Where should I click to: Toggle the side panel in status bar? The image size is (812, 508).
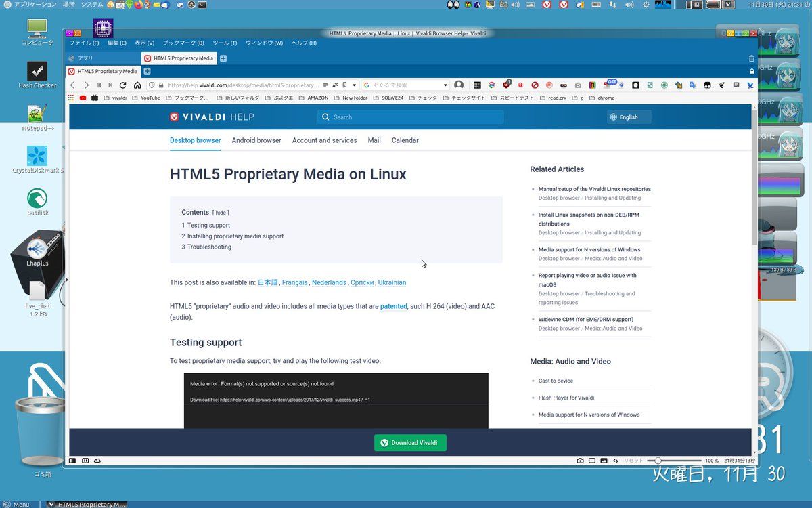[72, 461]
